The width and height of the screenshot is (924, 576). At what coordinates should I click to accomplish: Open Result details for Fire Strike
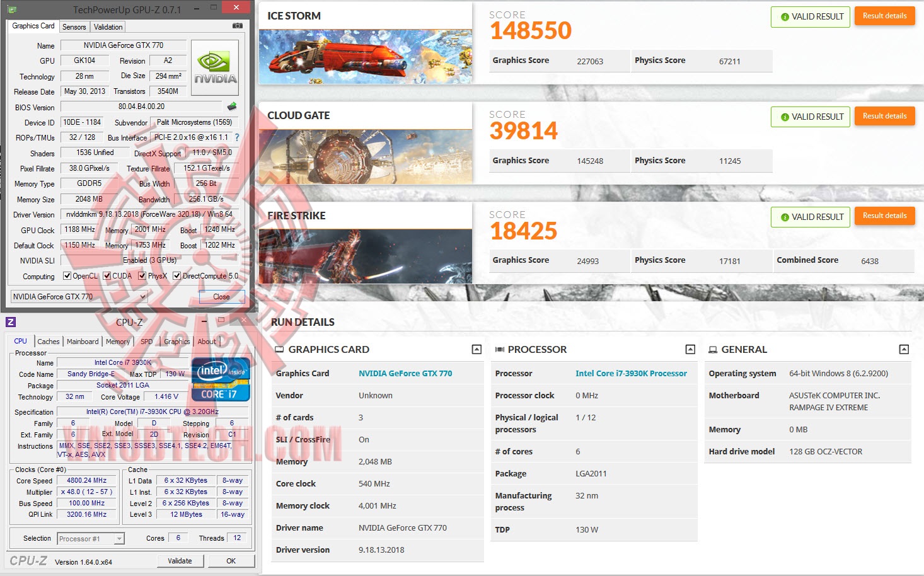pos(885,216)
